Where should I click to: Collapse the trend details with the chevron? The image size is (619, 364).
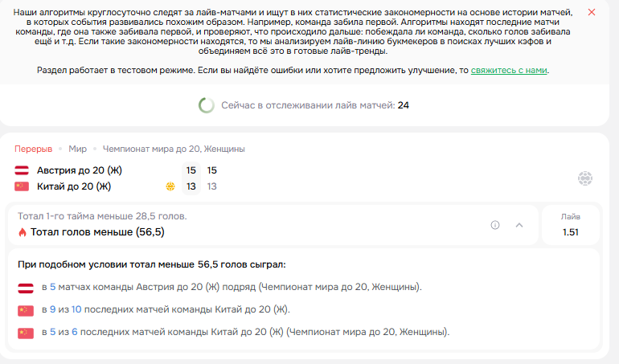(x=519, y=225)
